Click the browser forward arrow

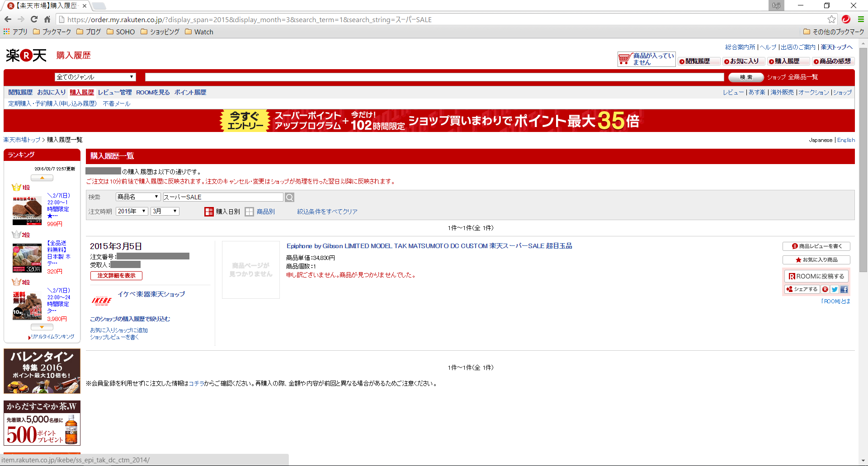[x=21, y=19]
